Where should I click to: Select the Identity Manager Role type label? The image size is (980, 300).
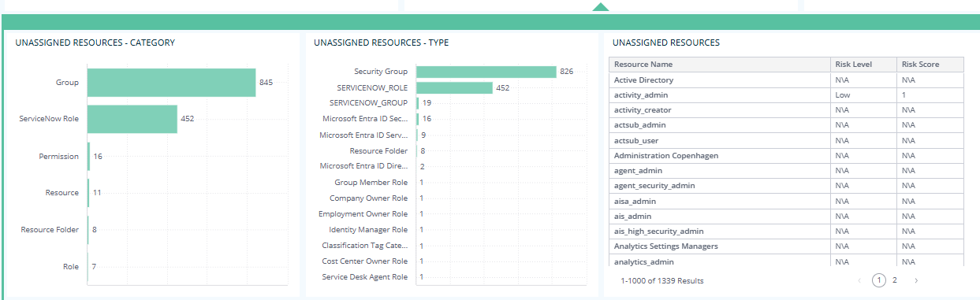[x=368, y=230]
